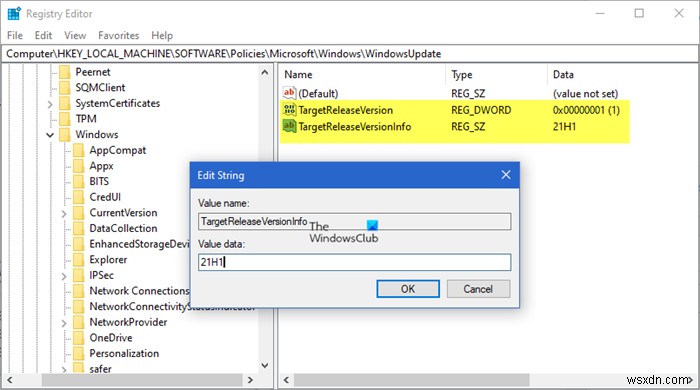Select the (Default) value name

tap(318, 93)
